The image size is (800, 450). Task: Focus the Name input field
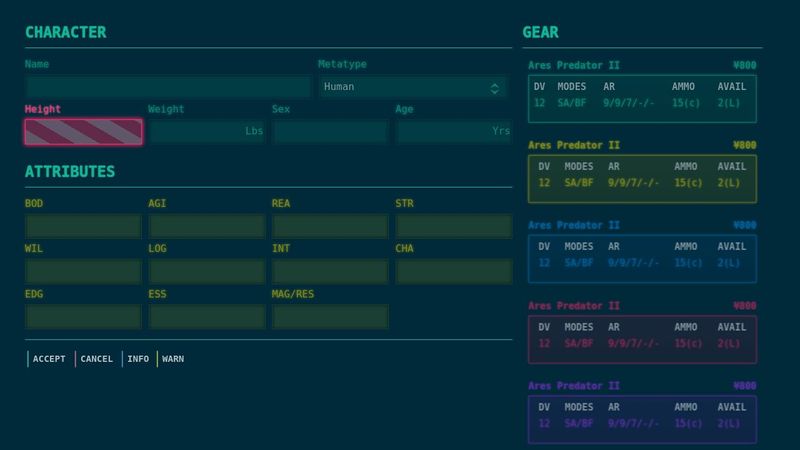coord(168,87)
